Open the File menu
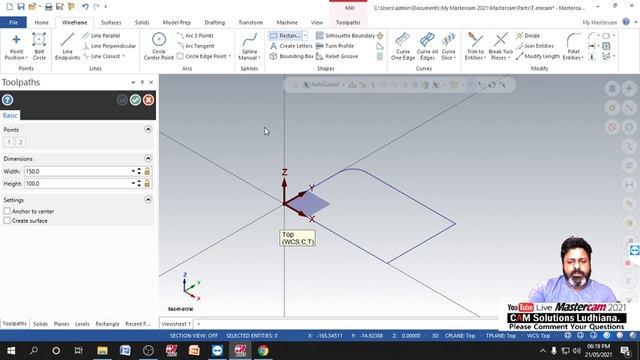640x360 pixels. pyautogui.click(x=13, y=22)
